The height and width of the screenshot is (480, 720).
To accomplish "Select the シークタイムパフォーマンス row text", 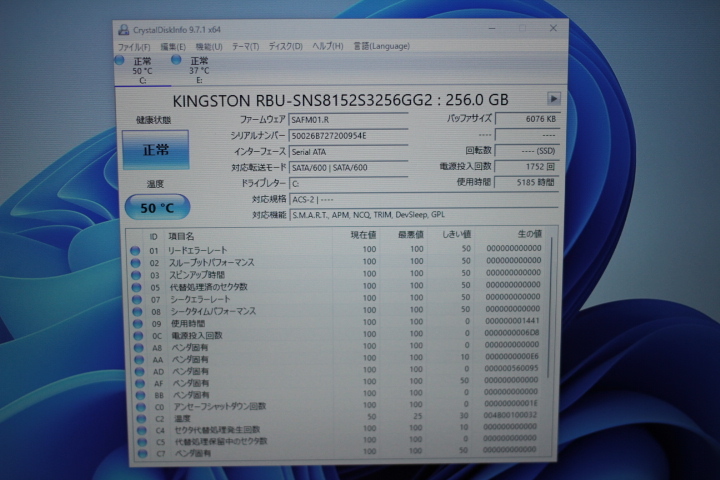I will click(x=213, y=311).
